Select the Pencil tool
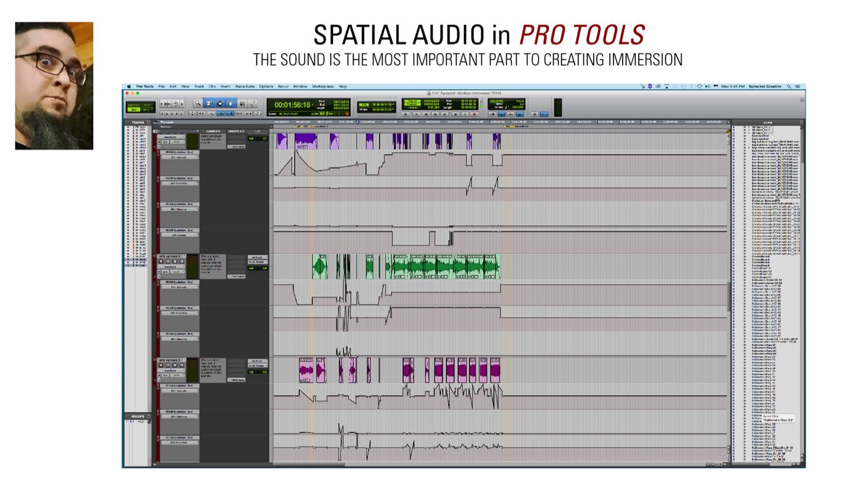 pos(252,103)
